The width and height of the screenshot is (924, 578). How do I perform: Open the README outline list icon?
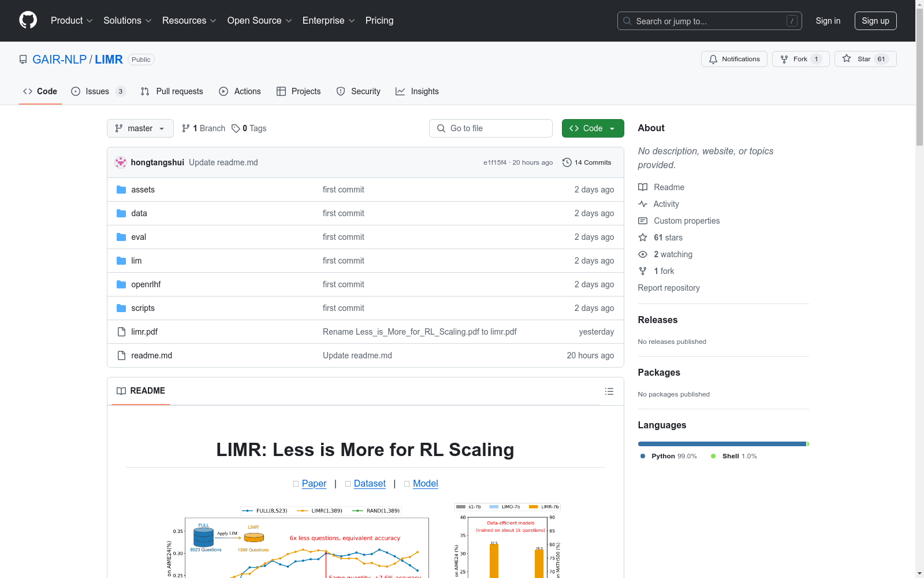click(x=609, y=391)
